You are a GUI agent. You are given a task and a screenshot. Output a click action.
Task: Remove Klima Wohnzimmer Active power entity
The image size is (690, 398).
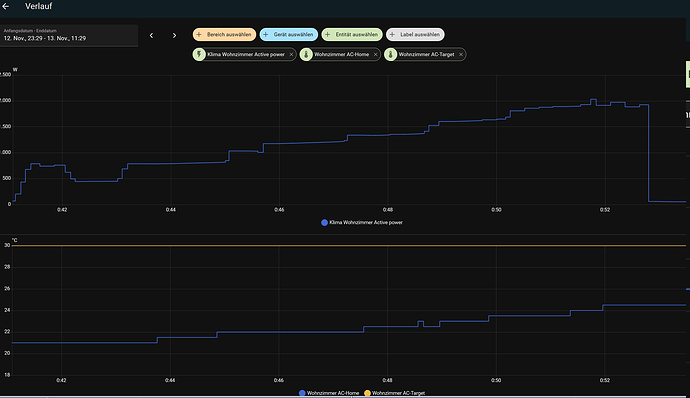pos(291,55)
